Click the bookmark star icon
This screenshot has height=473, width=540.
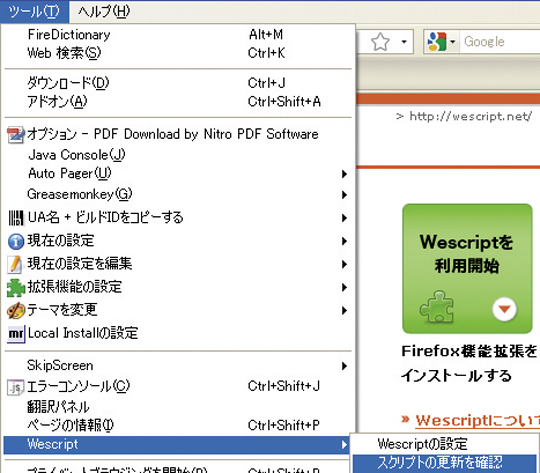tap(380, 42)
